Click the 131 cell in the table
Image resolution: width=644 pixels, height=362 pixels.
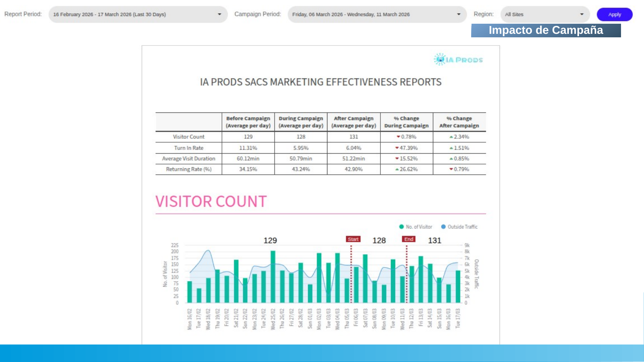point(354,137)
